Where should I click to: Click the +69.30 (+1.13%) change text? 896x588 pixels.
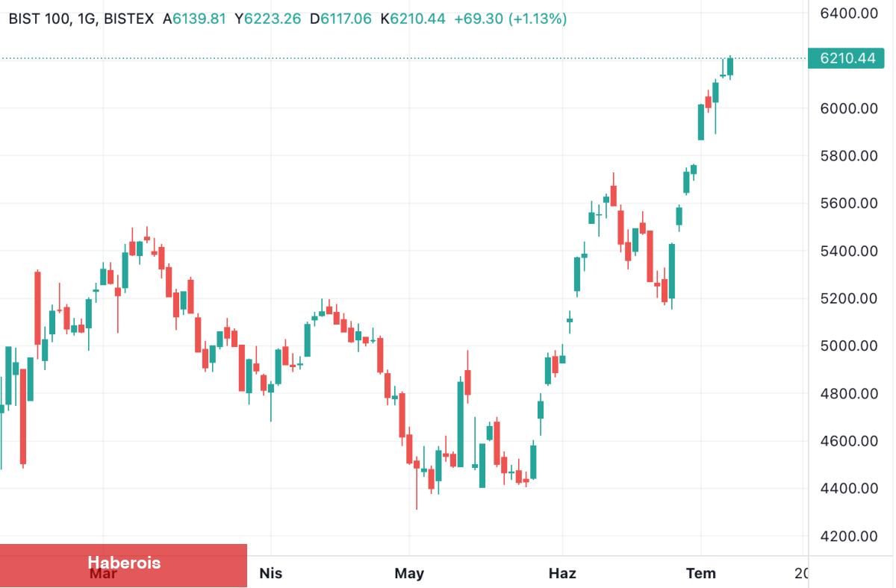510,19
